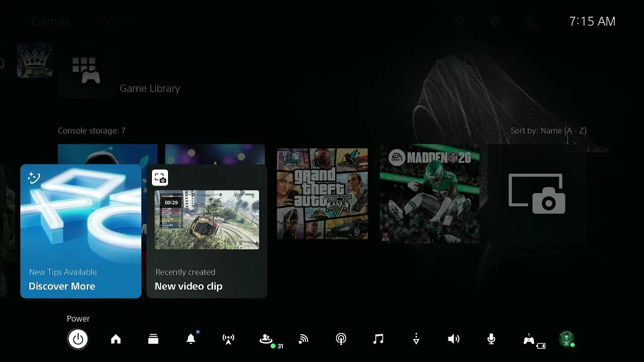
Task: Open the Accessories controller icon
Action: (529, 339)
